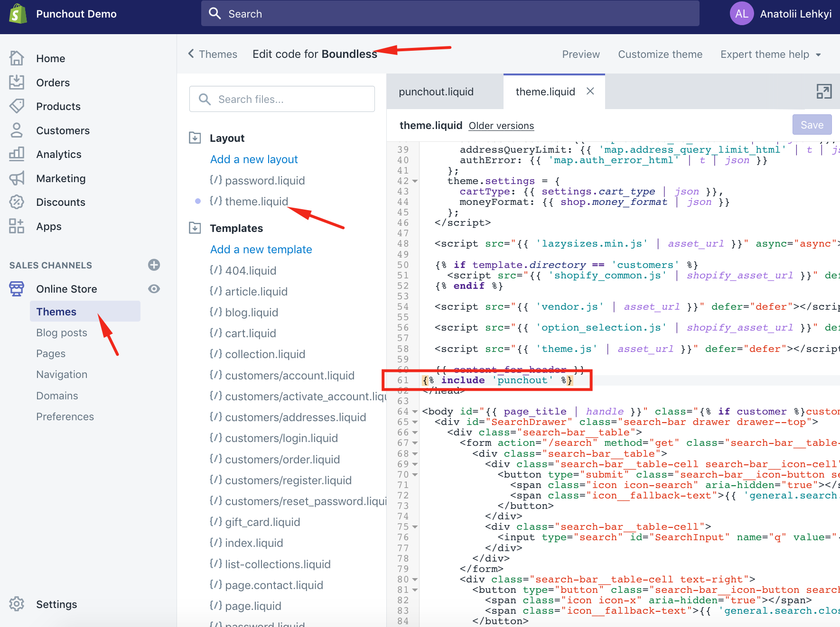Click the Save button
Viewport: 840px width, 627px height.
pos(812,125)
